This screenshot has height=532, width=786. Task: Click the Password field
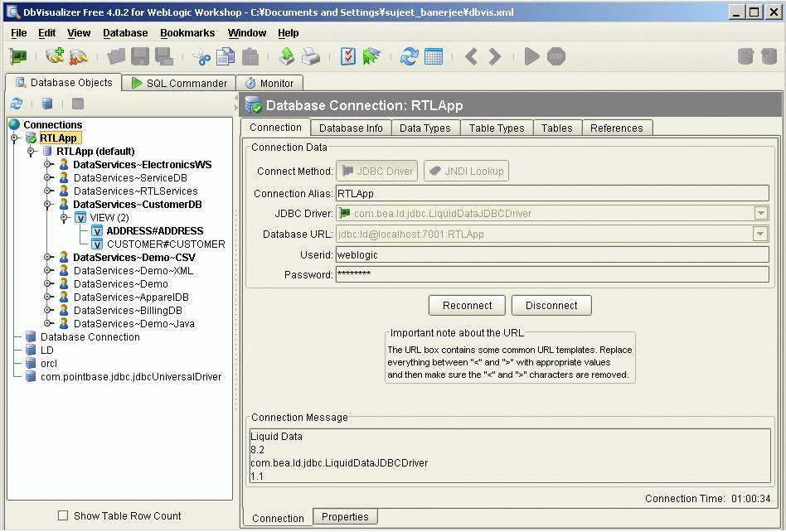552,274
